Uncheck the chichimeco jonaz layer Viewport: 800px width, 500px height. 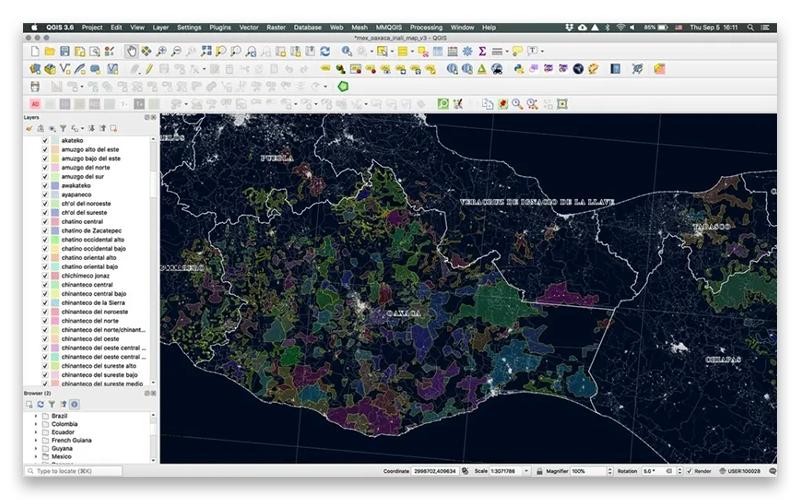click(x=45, y=276)
